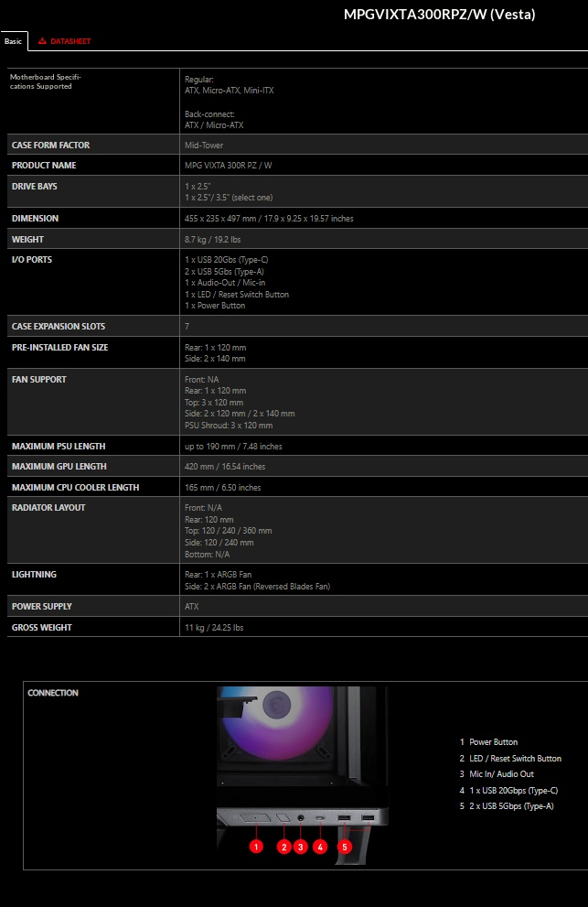Open the Basic tab
The height and width of the screenshot is (907, 588).
(x=14, y=41)
